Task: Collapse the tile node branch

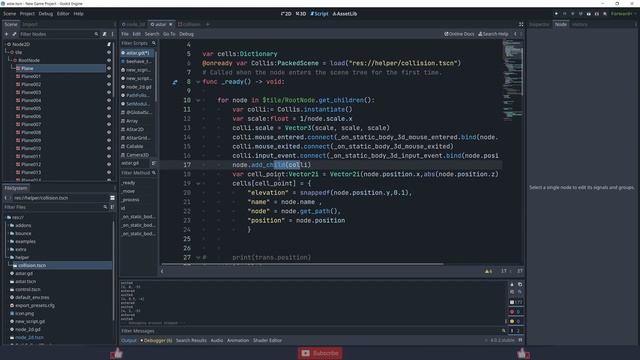Action: 8,52
